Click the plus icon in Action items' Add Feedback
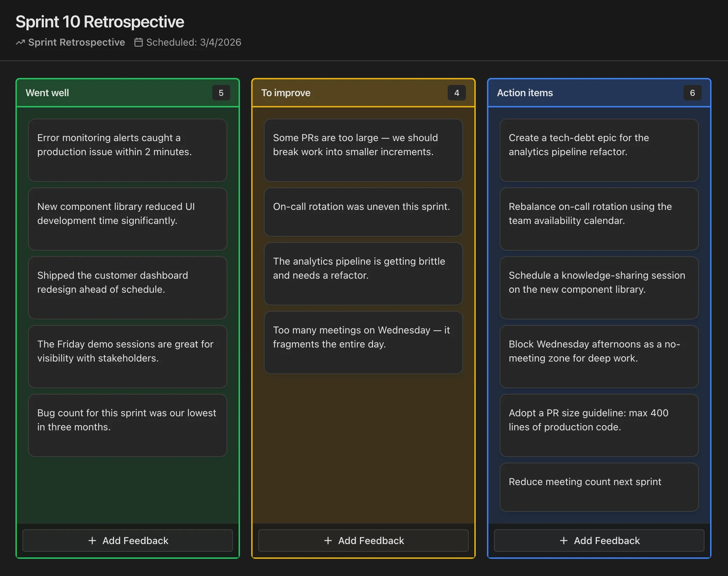The width and height of the screenshot is (728, 576). (564, 541)
